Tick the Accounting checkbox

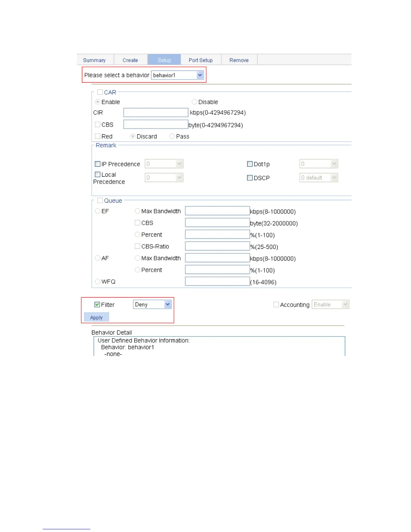pyautogui.click(x=276, y=305)
